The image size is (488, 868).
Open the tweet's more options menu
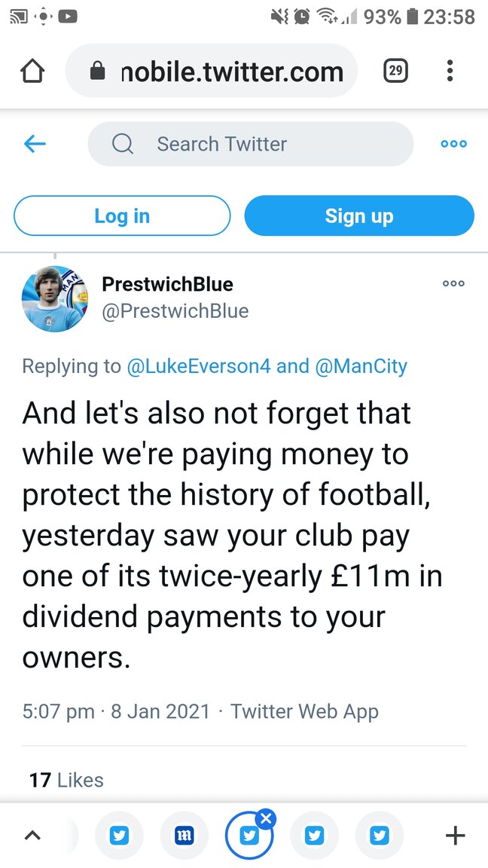tap(453, 284)
